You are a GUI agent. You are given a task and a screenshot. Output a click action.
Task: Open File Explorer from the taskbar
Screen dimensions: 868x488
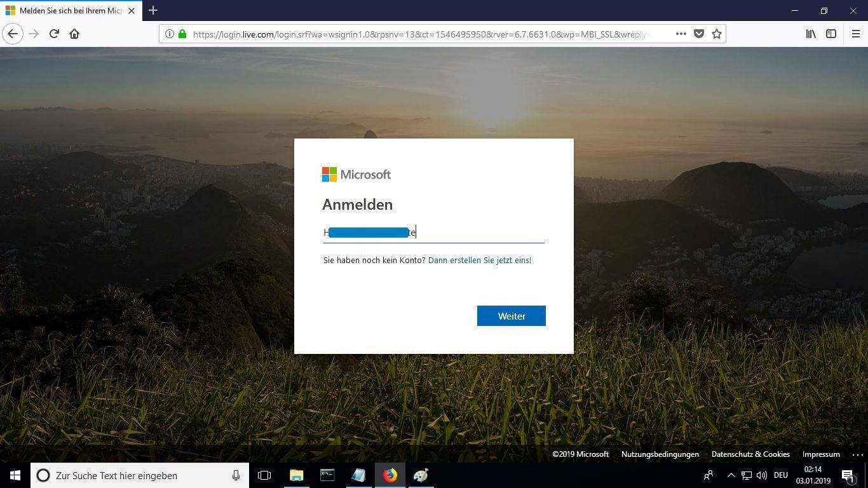[297, 475]
